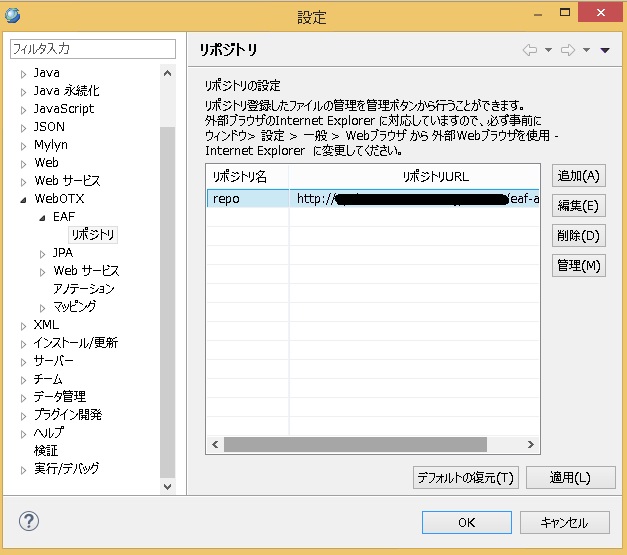This screenshot has height=555, width=627.
Task: Expand the JPA tree node
Action: click(x=42, y=253)
